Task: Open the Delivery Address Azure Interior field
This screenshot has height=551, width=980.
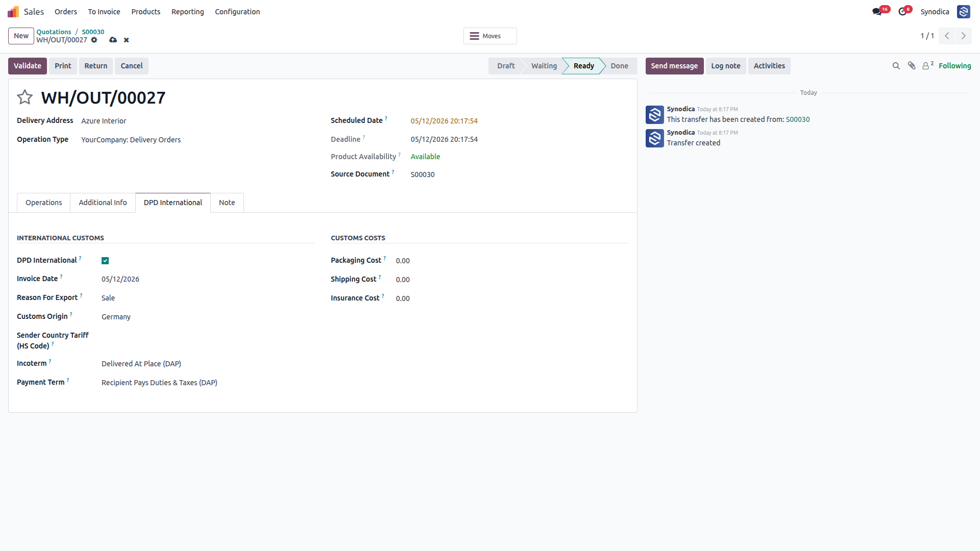Action: tap(198, 121)
